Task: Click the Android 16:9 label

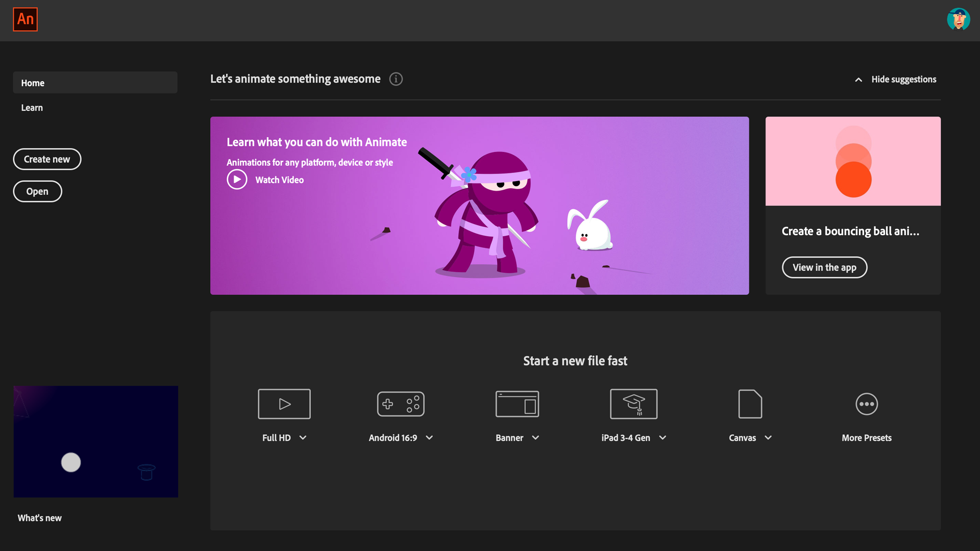Action: pyautogui.click(x=393, y=438)
